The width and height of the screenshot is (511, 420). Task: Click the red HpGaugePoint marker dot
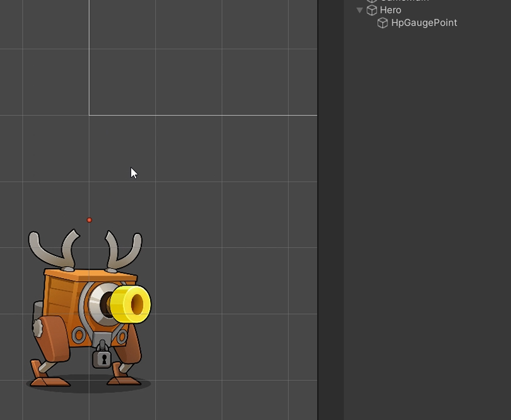pos(90,220)
